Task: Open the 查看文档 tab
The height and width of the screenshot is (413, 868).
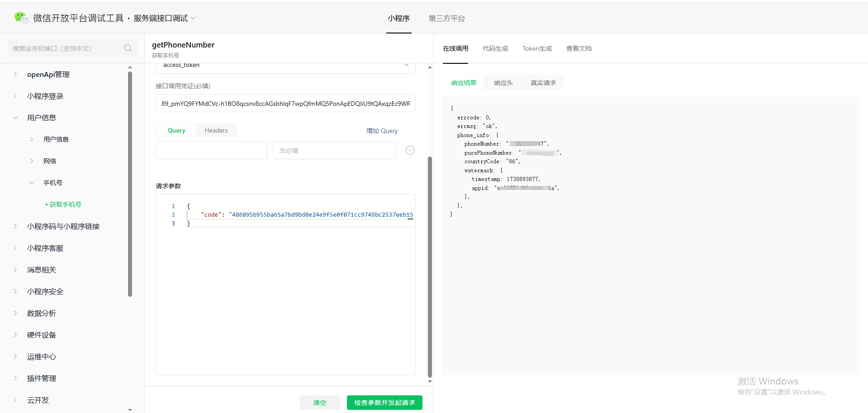Action: (579, 48)
